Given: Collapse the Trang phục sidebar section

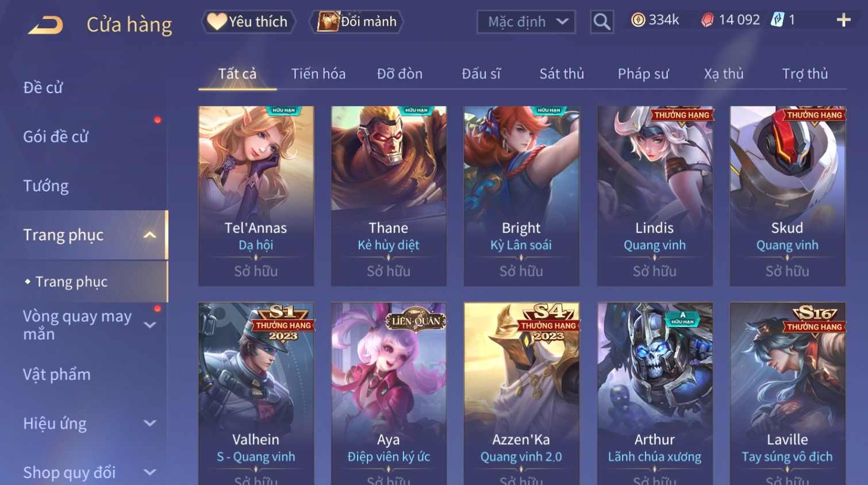Looking at the screenshot, I should [150, 235].
